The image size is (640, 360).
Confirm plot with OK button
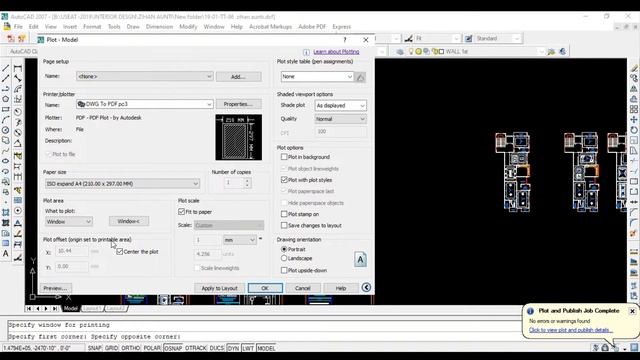pyautogui.click(x=265, y=288)
